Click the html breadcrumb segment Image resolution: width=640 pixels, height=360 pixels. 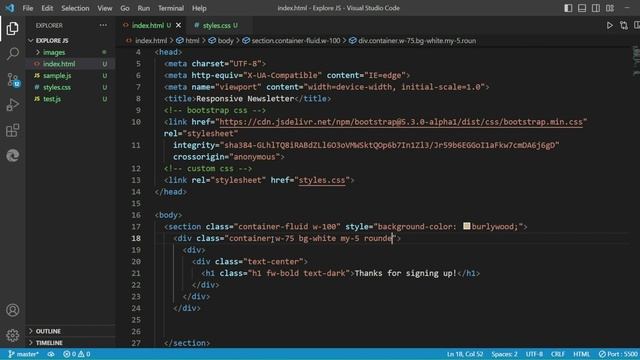188,40
